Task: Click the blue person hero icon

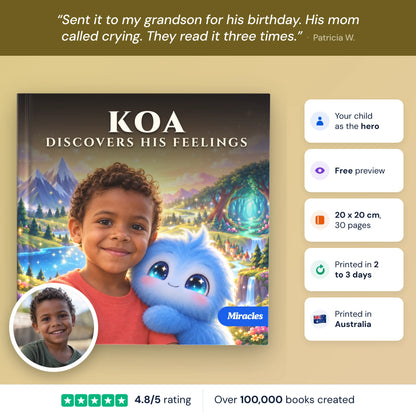Action: click(320, 121)
